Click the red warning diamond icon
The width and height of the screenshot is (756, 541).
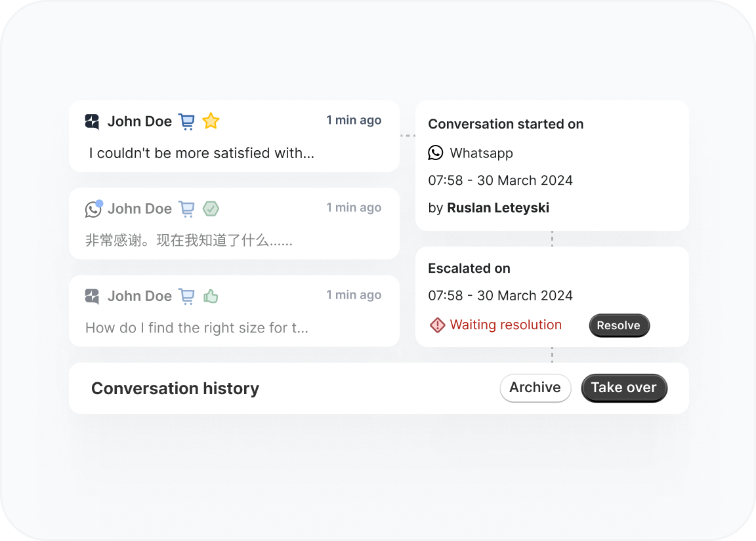click(x=437, y=325)
